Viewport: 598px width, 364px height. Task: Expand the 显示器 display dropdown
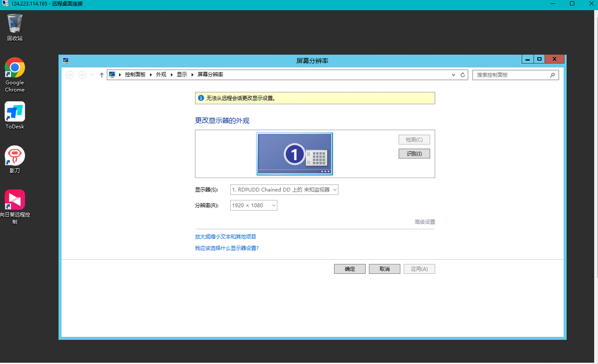(x=284, y=190)
